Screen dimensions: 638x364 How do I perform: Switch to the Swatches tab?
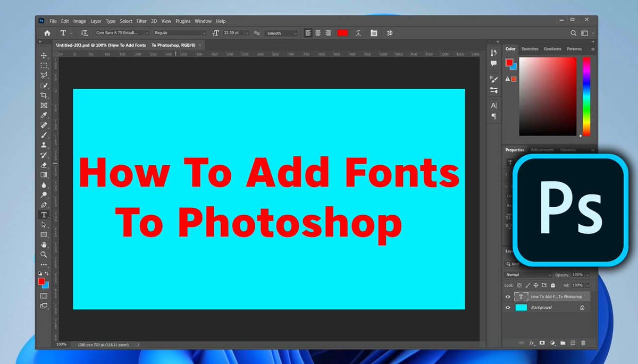[530, 48]
